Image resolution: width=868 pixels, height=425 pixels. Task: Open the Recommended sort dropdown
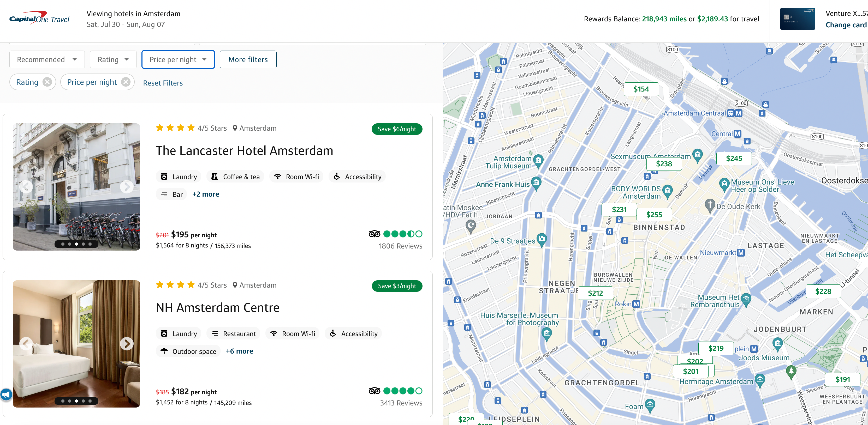coord(47,59)
